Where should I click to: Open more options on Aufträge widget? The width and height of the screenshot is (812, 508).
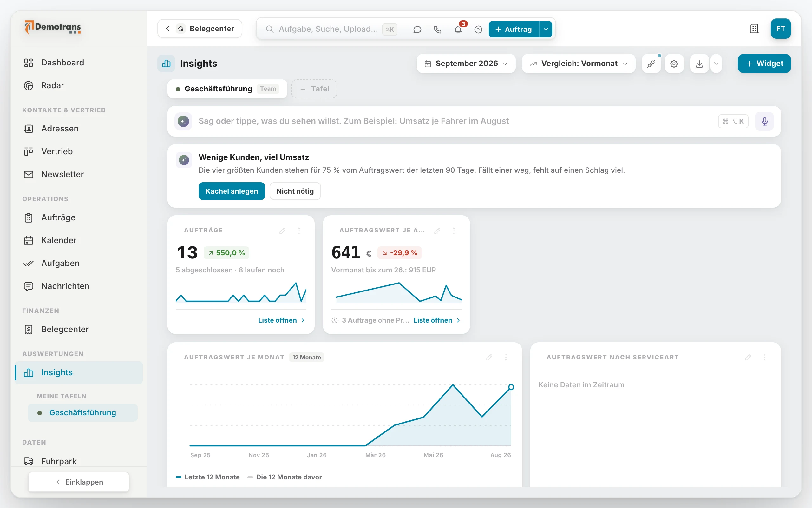click(299, 231)
